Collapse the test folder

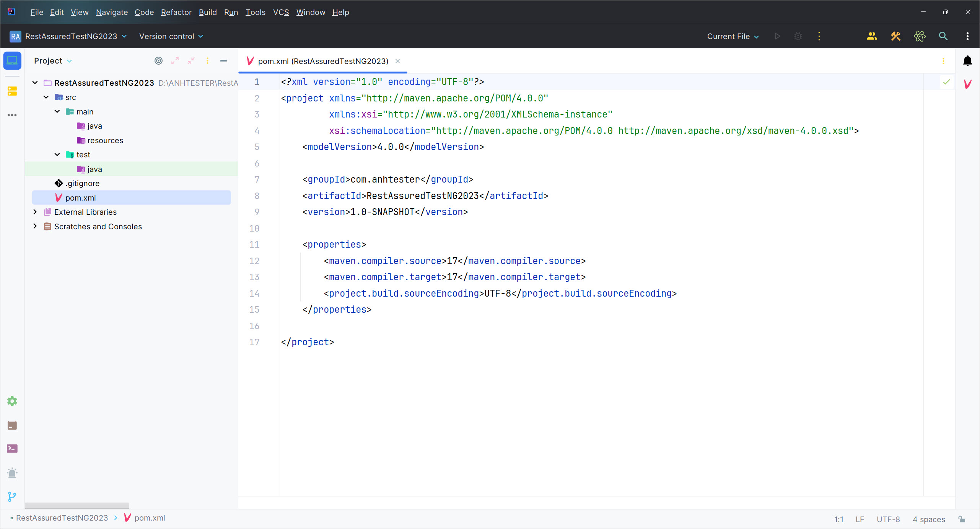[57, 155]
